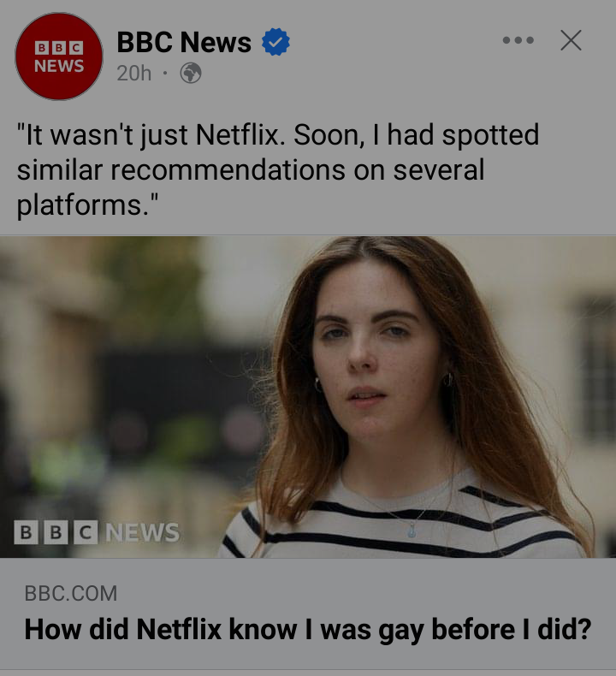Image resolution: width=616 pixels, height=676 pixels.
Task: Click the globe public audience icon
Action: click(190, 74)
